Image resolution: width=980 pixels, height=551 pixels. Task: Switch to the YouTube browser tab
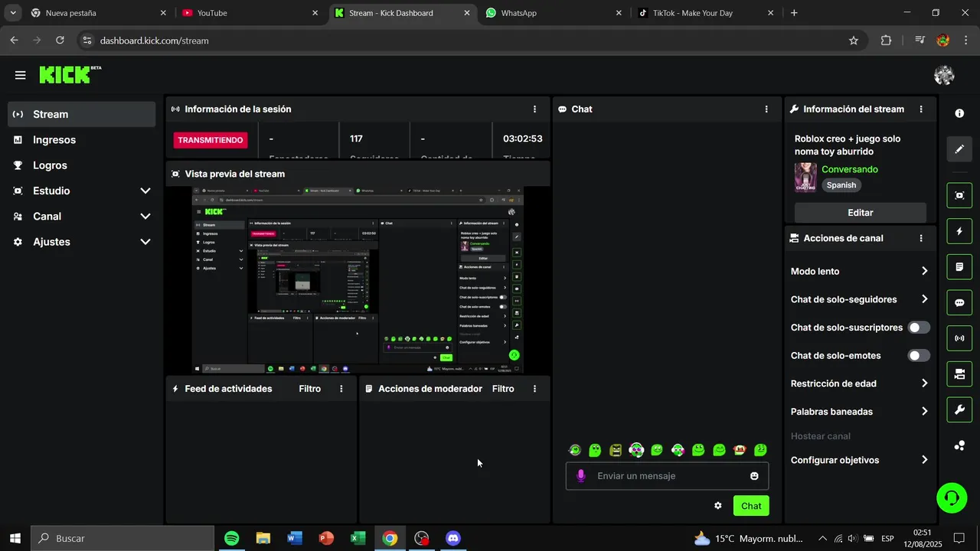tap(250, 13)
